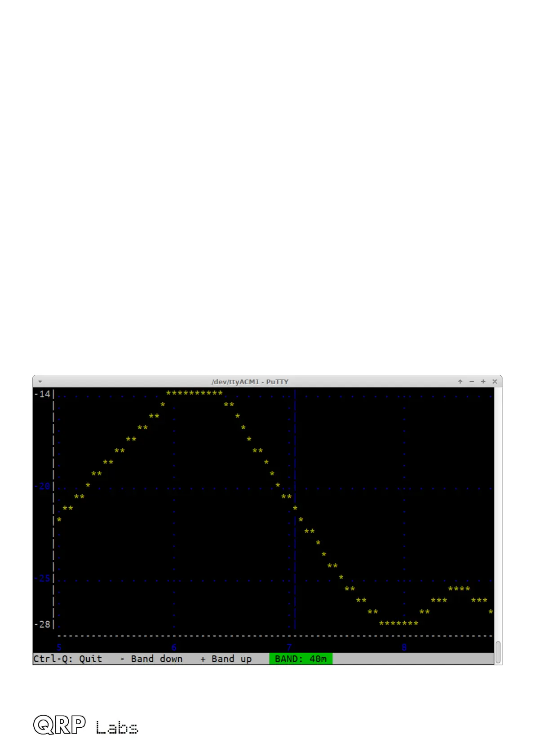
Task: Click the "Ctrl-Q: Quit" status text
Action: coord(68,659)
